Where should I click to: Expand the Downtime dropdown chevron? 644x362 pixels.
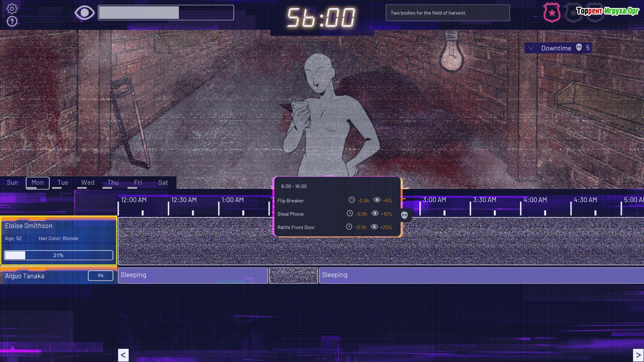tap(531, 48)
